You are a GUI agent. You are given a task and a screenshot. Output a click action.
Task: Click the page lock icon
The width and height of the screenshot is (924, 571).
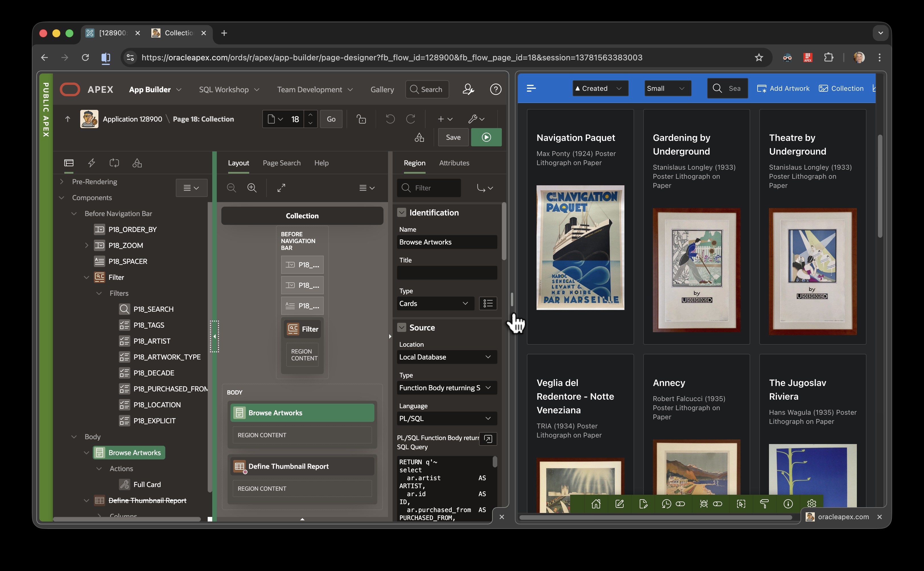[361, 119]
